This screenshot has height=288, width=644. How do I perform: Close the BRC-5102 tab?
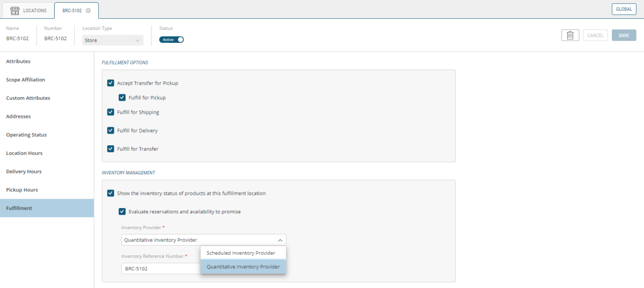(88, 11)
